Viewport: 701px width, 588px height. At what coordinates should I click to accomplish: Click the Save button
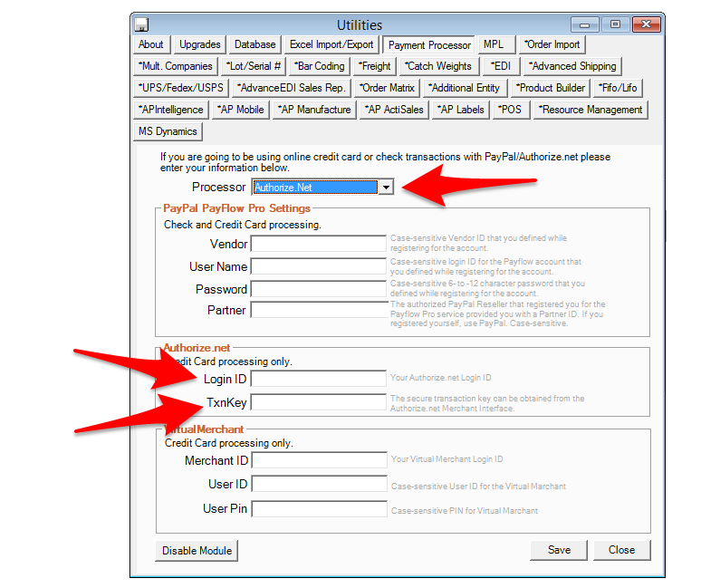point(559,550)
